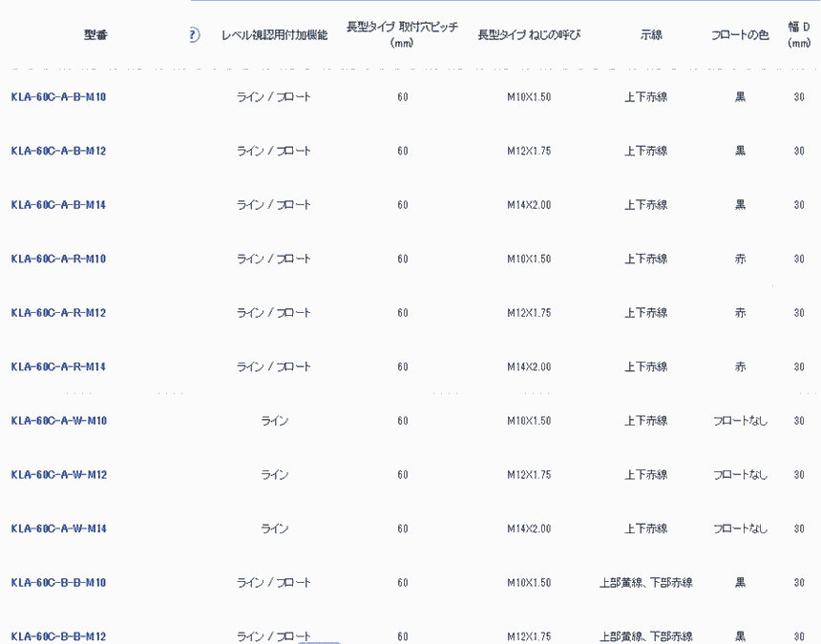Select the 赤線 column header
Screen dimensions: 821x644
[651, 35]
